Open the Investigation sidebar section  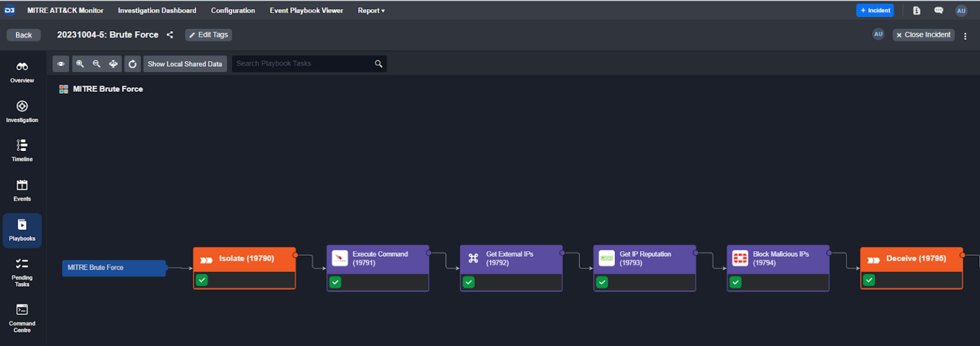(x=22, y=106)
